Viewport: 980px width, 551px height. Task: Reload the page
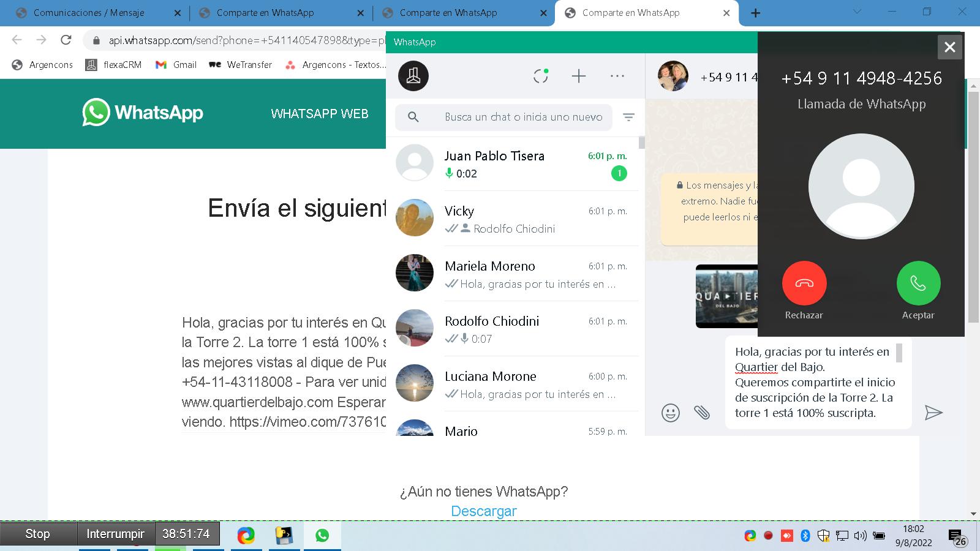pyautogui.click(x=66, y=40)
